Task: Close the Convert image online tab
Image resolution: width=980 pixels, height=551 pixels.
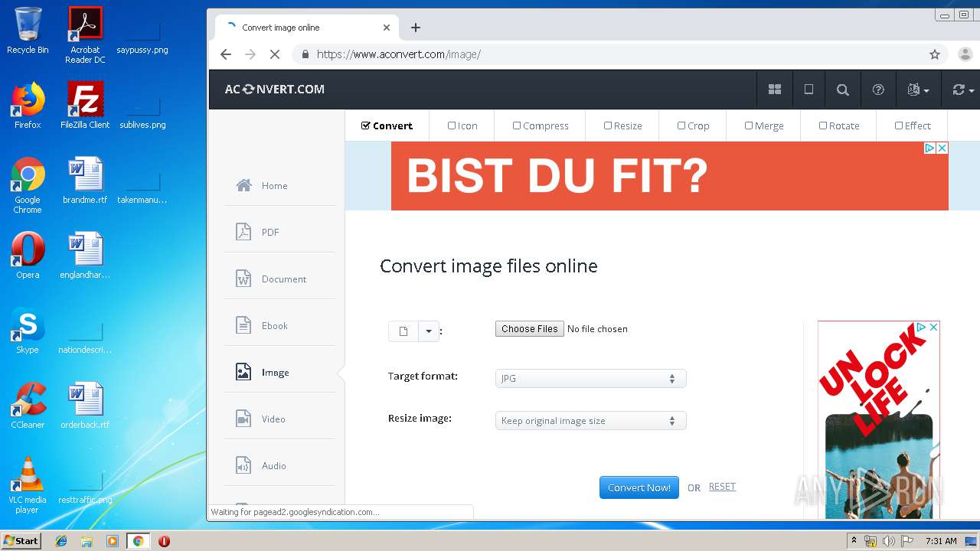Action: (x=387, y=28)
